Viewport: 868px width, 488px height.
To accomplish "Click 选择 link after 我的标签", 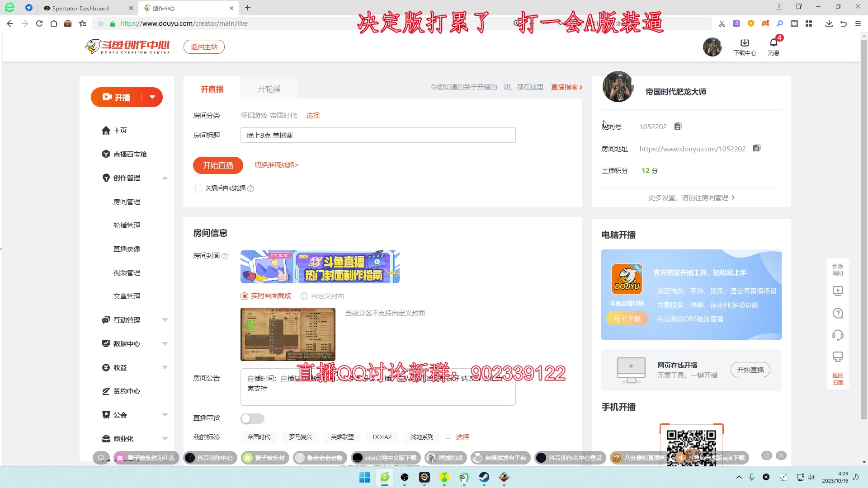I will click(462, 437).
